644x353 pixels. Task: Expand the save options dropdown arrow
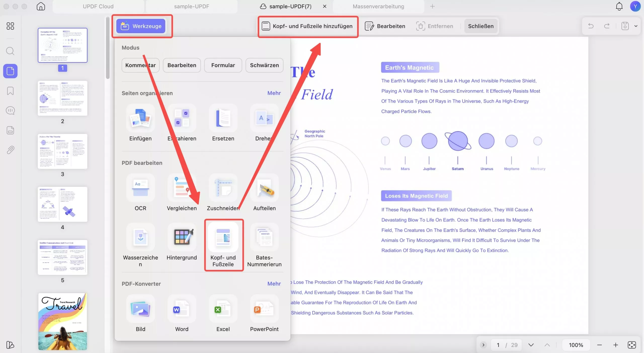point(636,26)
